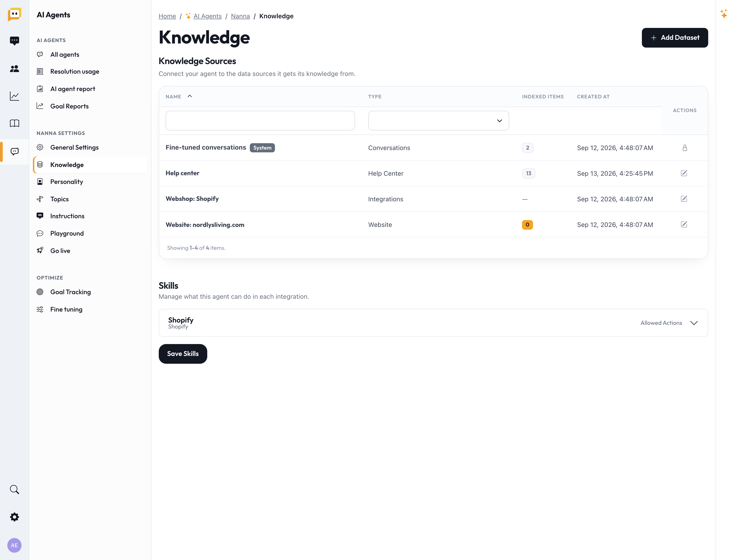
Task: Click lock icon for Fine-tuned conversations
Action: coord(685,148)
